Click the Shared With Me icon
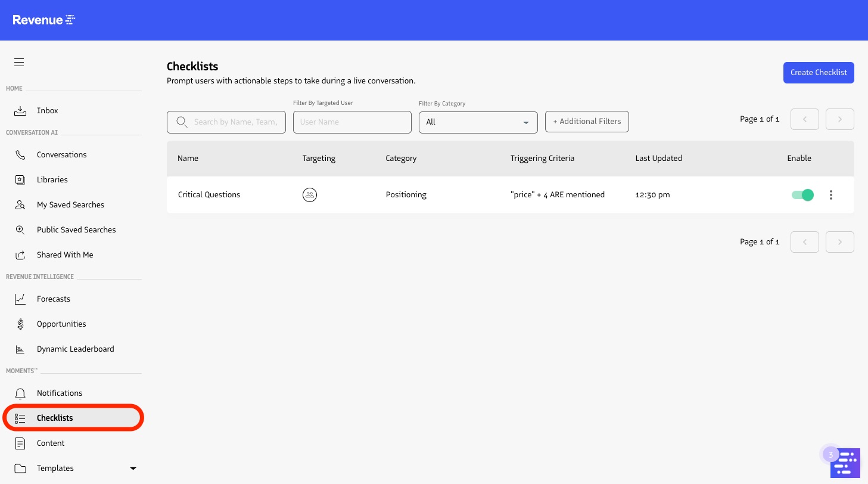Viewport: 868px width, 484px height. pos(20,255)
